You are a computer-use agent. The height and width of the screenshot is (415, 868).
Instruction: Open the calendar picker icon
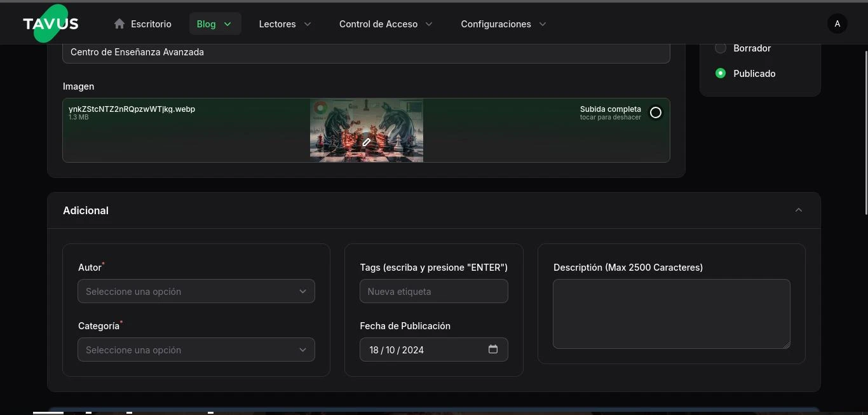click(492, 350)
